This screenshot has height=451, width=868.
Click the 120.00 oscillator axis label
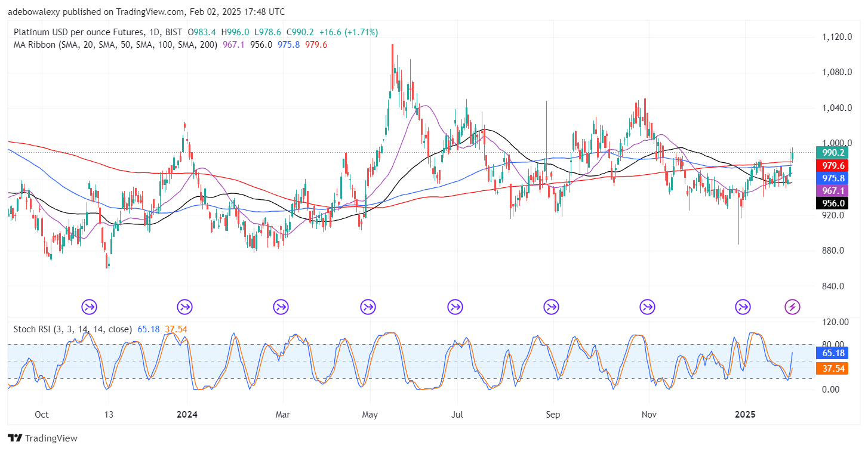(836, 322)
